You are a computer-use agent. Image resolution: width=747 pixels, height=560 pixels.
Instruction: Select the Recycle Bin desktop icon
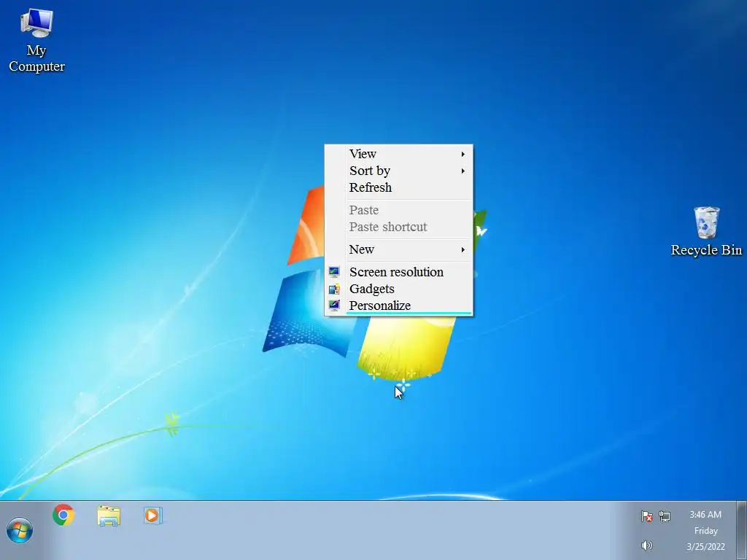pyautogui.click(x=706, y=231)
